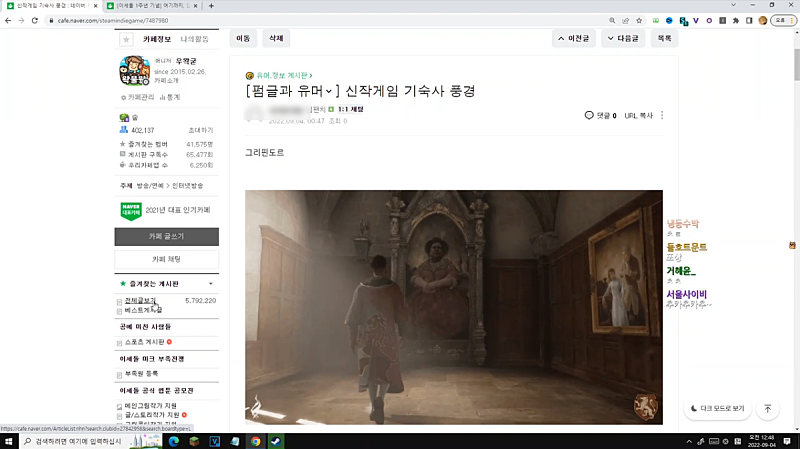Open Chrome tab search chevron
This screenshot has height=449, width=800.
(733, 5)
